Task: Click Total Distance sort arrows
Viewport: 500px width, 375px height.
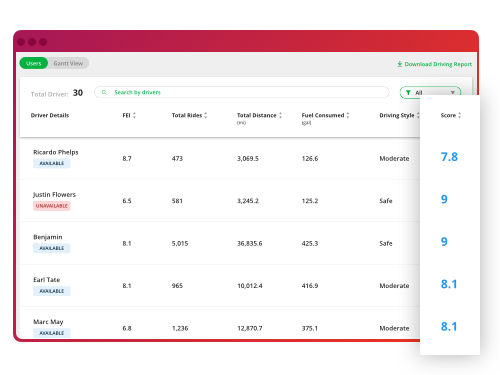Action: pos(280,115)
